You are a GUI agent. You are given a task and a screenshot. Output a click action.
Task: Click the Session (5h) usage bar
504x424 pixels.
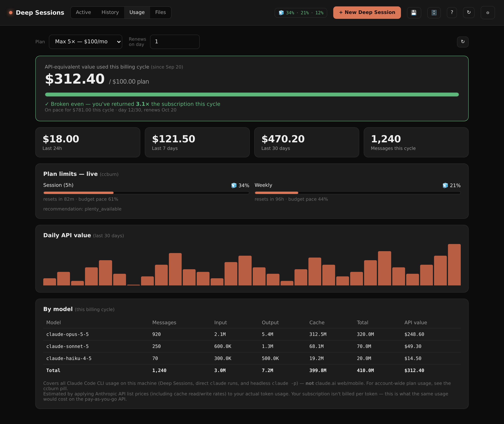(x=146, y=193)
